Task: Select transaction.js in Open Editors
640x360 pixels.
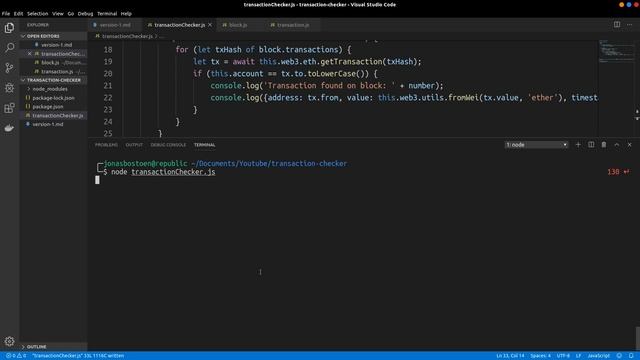Action: pyautogui.click(x=53, y=71)
